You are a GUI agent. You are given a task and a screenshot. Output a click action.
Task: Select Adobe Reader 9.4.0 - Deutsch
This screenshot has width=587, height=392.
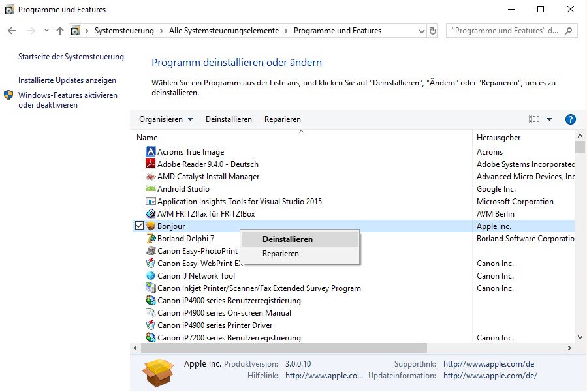[208, 164]
